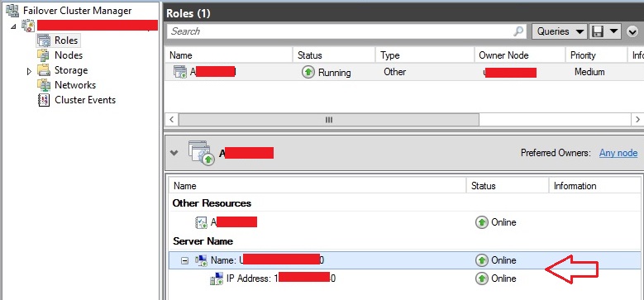The height and width of the screenshot is (300, 644).
Task: Select the 'Medium' priority cell
Action: (589, 72)
